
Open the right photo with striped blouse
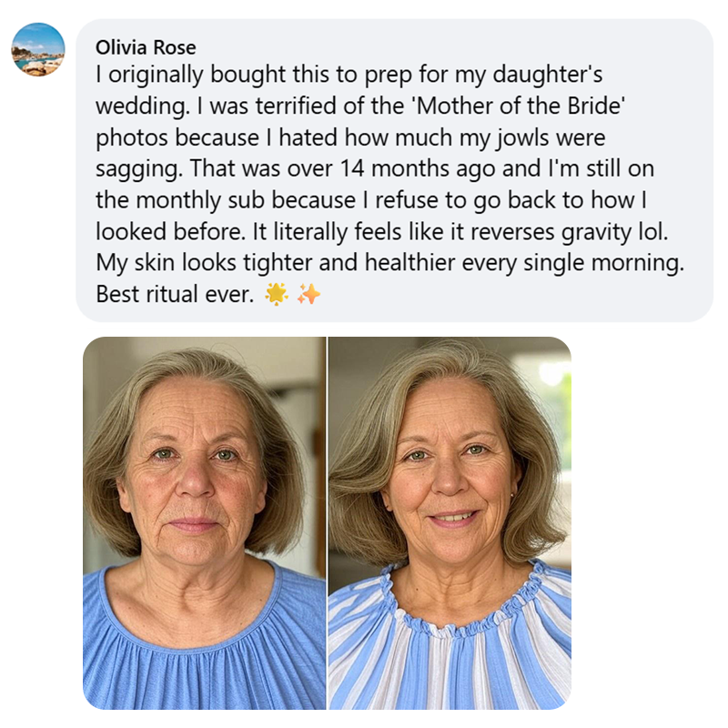(x=450, y=522)
